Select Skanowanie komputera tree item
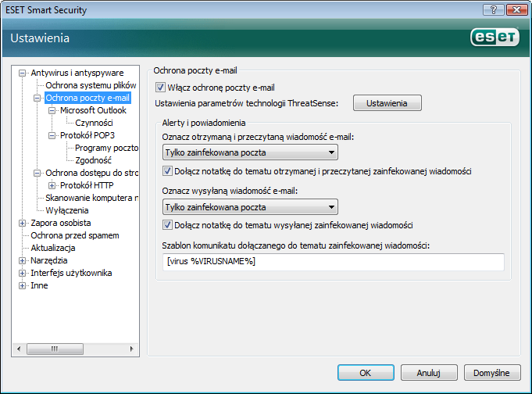Viewport: 532px width, 394px height. (91, 198)
